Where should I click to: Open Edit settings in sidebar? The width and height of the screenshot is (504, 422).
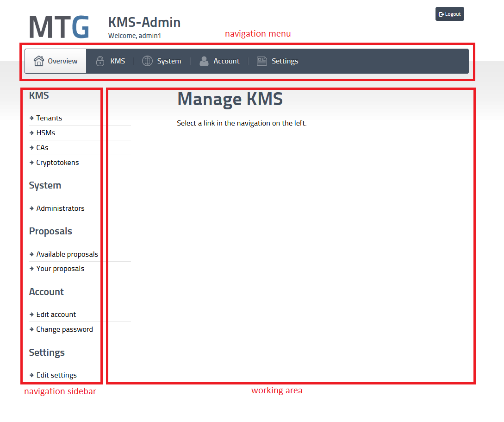[56, 375]
